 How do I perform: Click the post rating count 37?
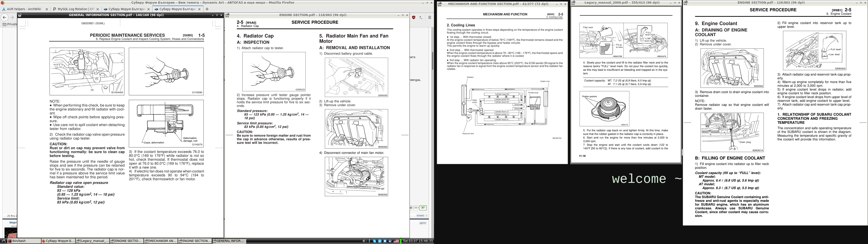[x=423, y=208]
